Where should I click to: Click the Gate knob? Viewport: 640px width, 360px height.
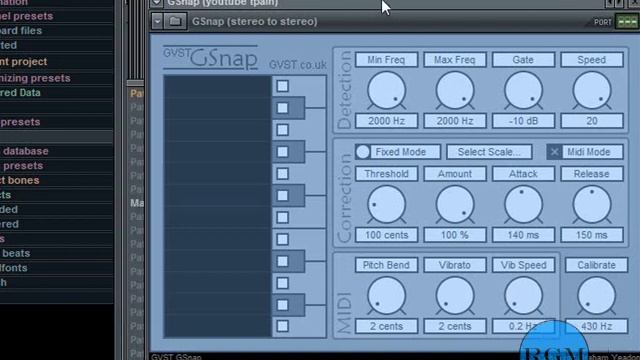[523, 91]
